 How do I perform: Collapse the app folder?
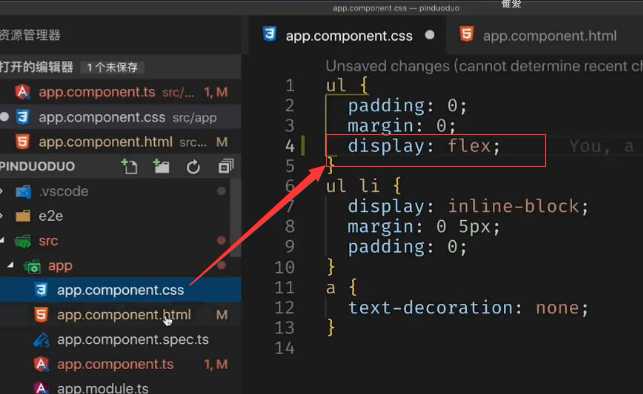11,266
